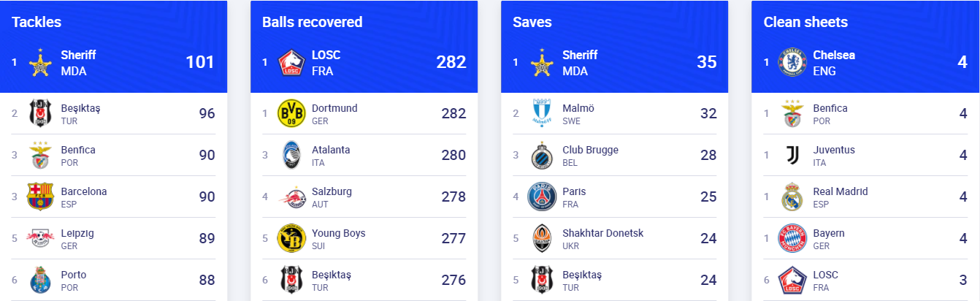Open the Salzburg link in Balls recovered
Screen dimensions: 980x301
pyautogui.click(x=332, y=191)
